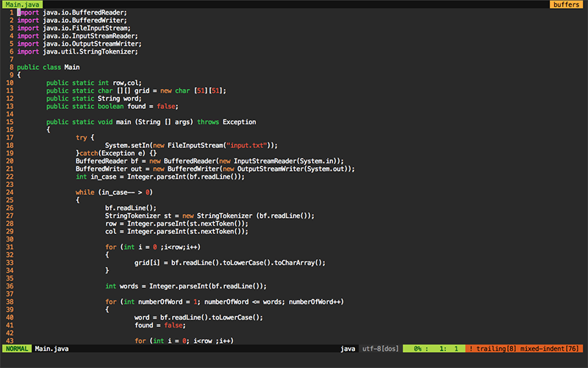Screen dimensions: 588x368
Task: Place cursor on java.io.BufferedWriter import
Action: (85, 21)
